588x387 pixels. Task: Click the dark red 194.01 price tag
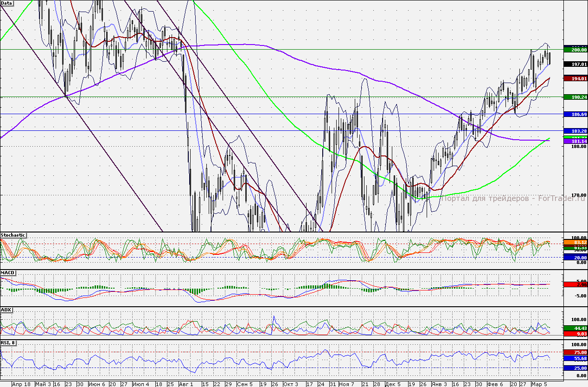pyautogui.click(x=575, y=79)
